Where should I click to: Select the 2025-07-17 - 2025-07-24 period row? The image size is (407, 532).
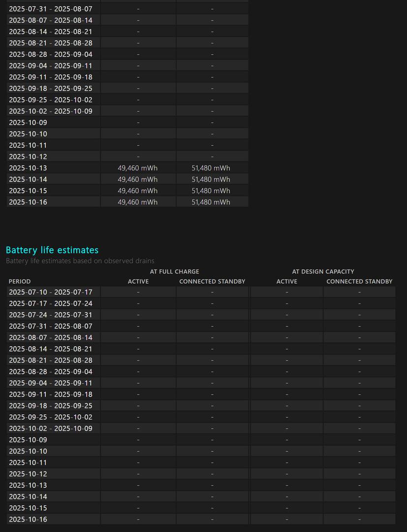(51, 303)
